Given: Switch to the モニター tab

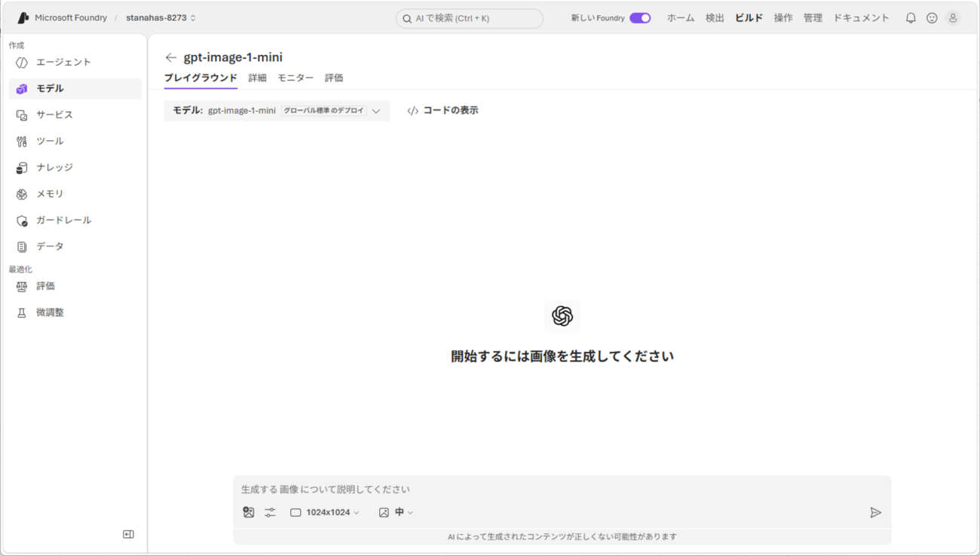Looking at the screenshot, I should [296, 78].
